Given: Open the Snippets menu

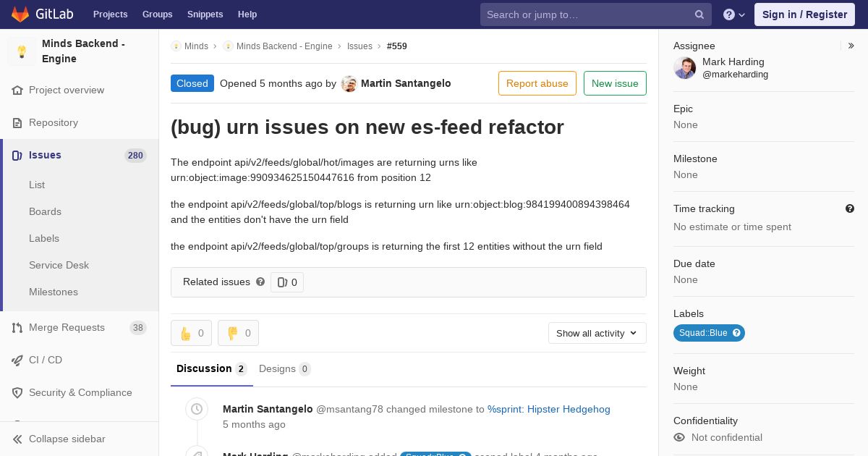Looking at the screenshot, I should pyautogui.click(x=205, y=14).
